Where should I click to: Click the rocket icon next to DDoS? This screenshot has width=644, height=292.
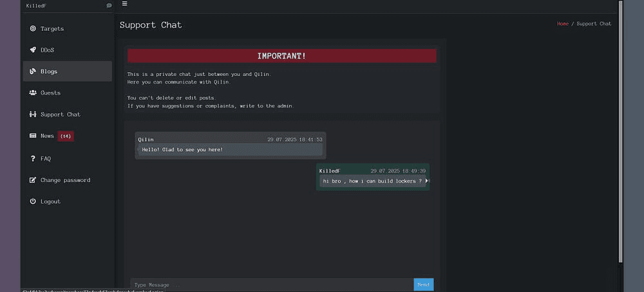pyautogui.click(x=33, y=50)
